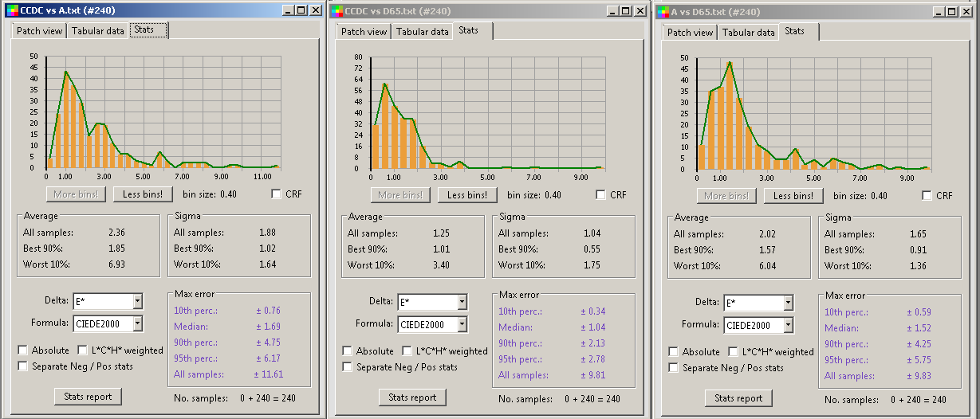
Task: Open Delta dropdown in A vs D65.txt window
Action: coord(788,303)
